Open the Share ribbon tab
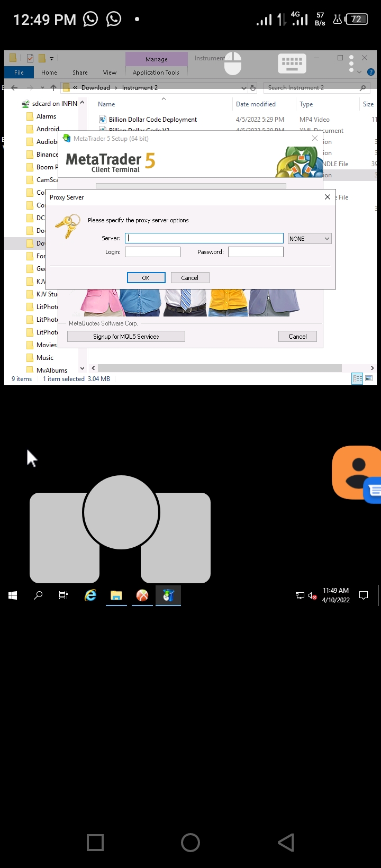 (80, 73)
